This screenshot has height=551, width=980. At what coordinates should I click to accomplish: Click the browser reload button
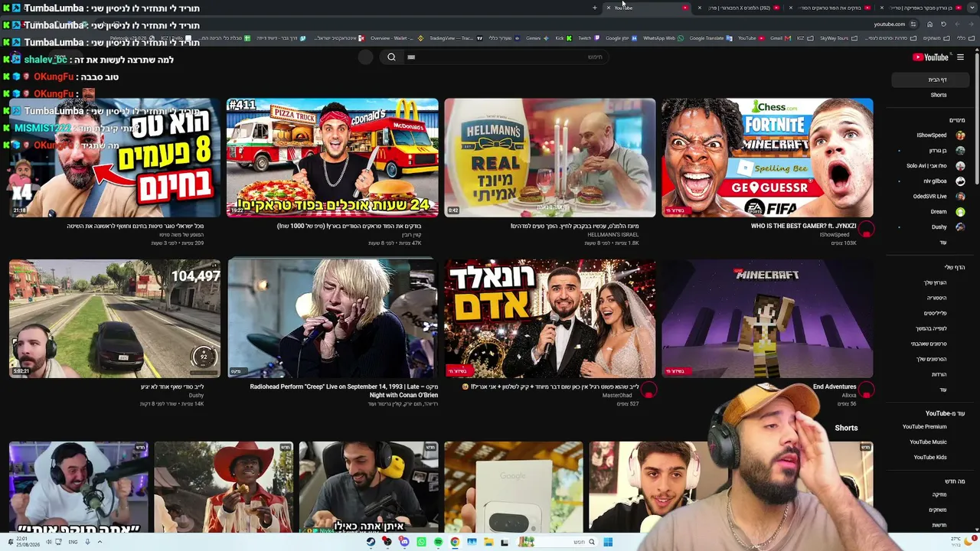click(x=943, y=24)
